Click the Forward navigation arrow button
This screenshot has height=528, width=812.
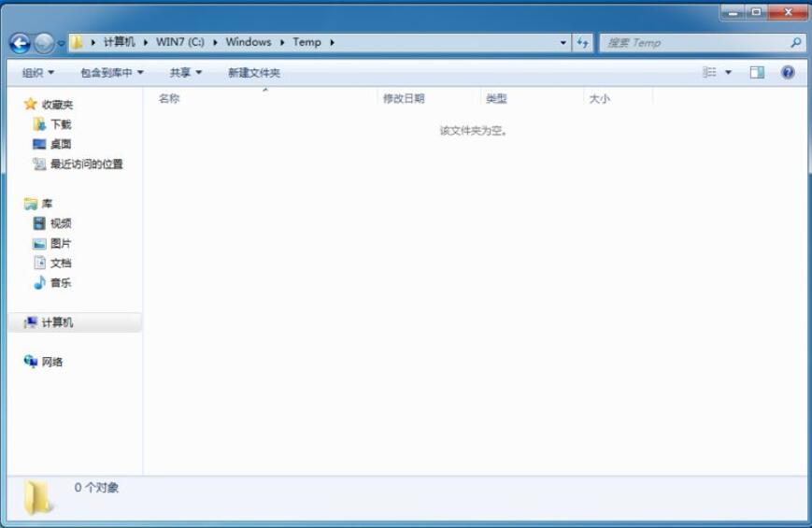coord(44,44)
